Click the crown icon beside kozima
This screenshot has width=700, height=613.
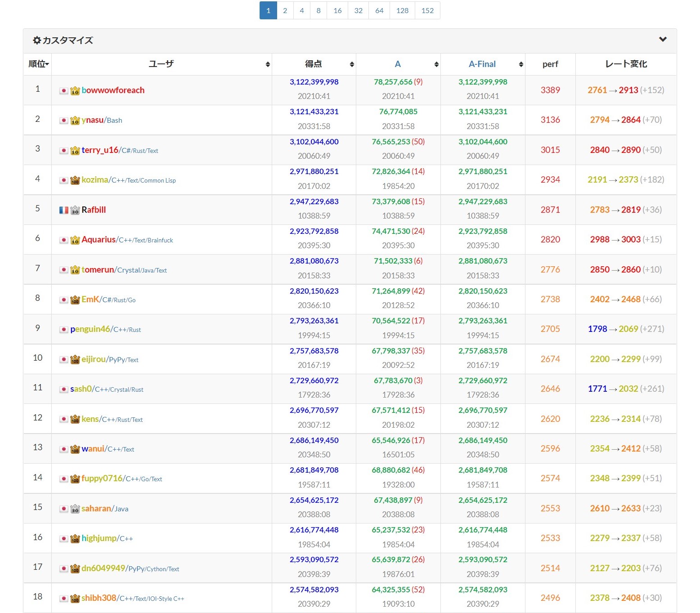point(75,180)
